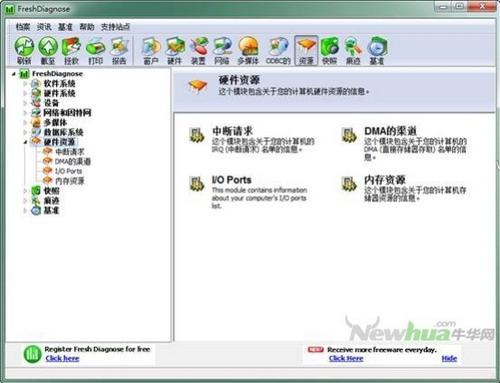Select DMA的渠道 in the left tree

[72, 162]
